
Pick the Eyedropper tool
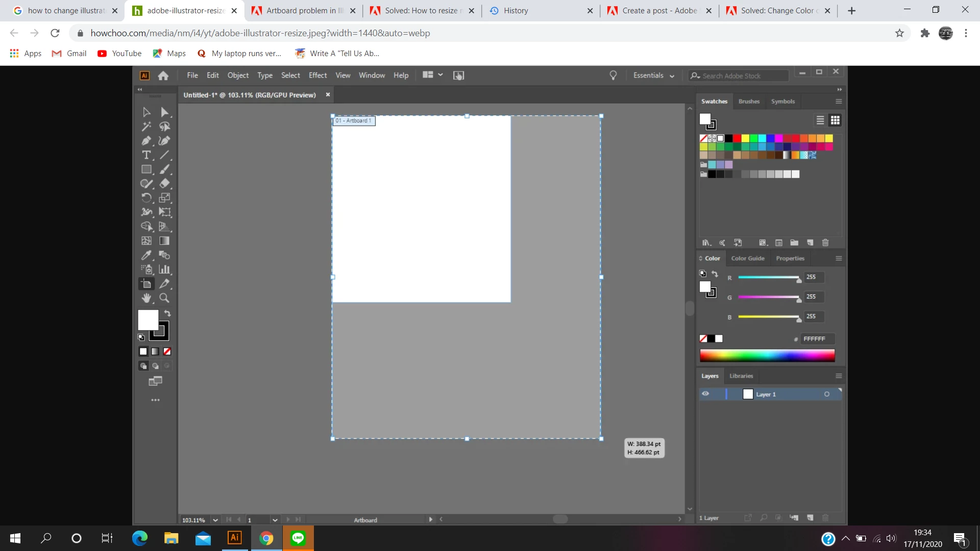pyautogui.click(x=146, y=255)
